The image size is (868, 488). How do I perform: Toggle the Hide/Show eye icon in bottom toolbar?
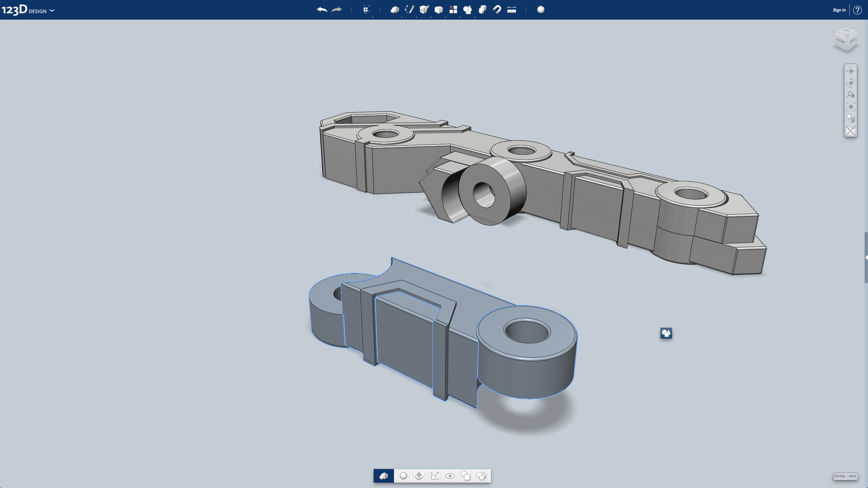pyautogui.click(x=451, y=476)
